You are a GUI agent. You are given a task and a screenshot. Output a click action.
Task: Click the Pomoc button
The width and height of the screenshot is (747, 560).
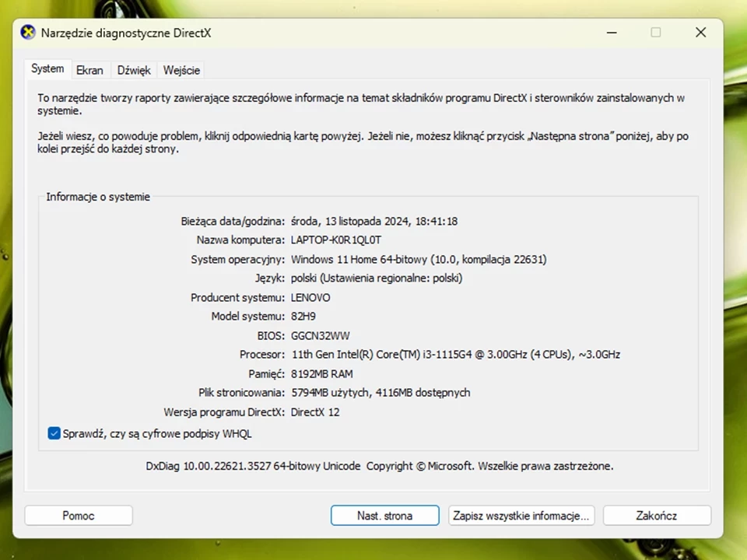[x=79, y=516]
